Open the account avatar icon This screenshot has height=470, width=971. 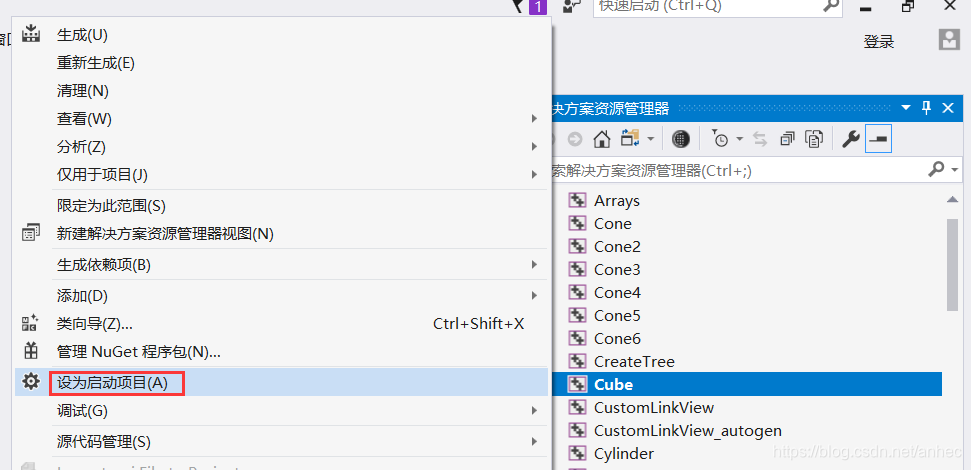[x=949, y=40]
